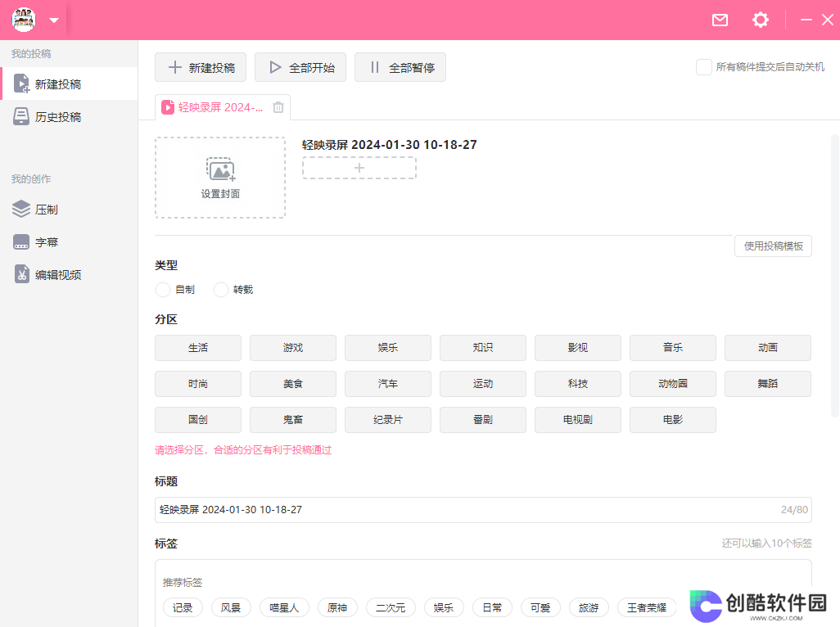Expand the account dropdown arrow beside avatar
Screen dimensions: 840x627
coord(53,20)
